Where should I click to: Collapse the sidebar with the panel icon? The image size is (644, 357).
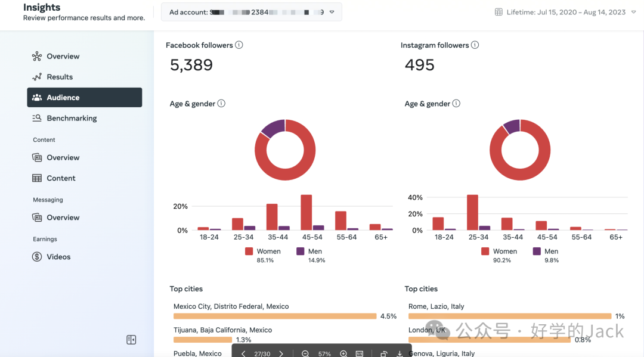click(x=131, y=340)
